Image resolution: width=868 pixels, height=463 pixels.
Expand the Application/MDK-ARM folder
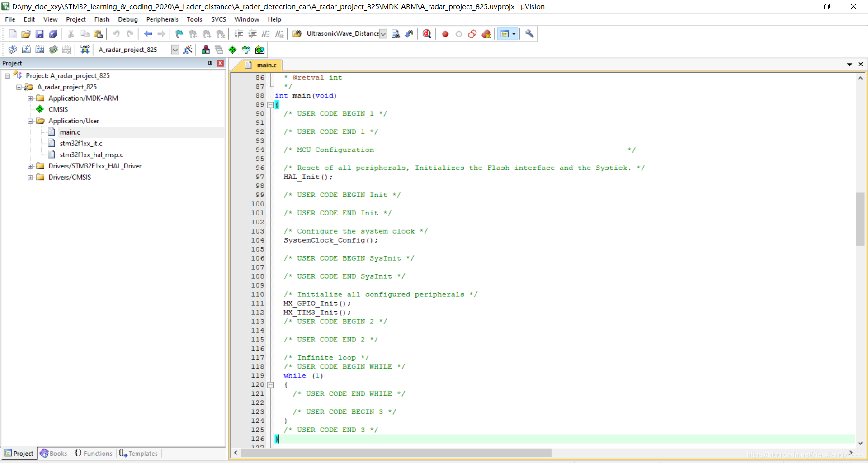(30, 98)
